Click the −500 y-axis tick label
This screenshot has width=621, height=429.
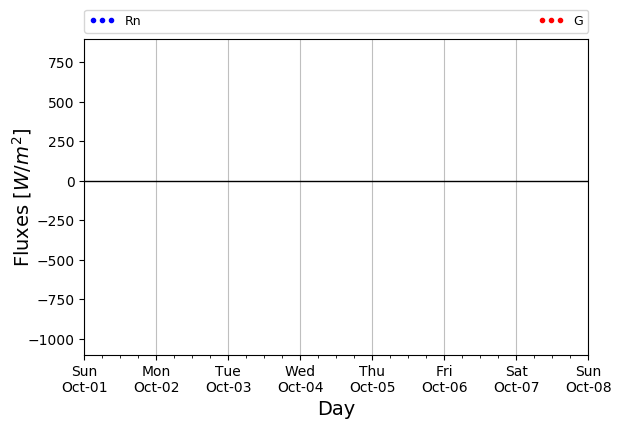[x=56, y=261]
